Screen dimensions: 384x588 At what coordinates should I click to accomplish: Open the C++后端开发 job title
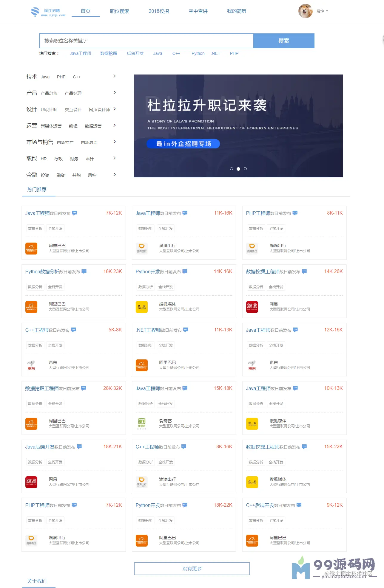pos(260,505)
